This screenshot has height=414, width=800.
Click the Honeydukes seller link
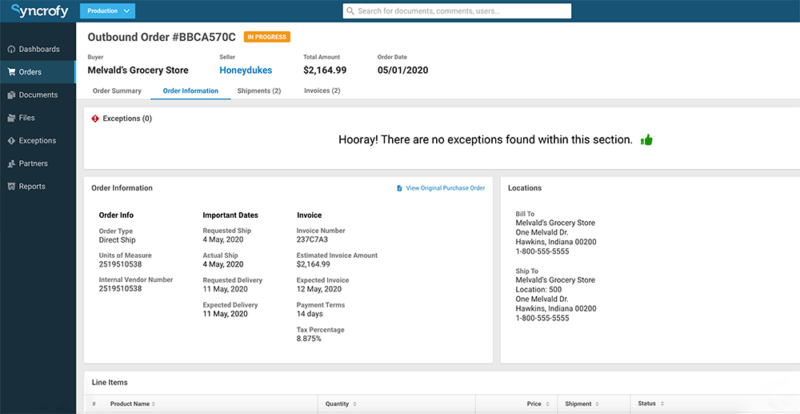(245, 70)
